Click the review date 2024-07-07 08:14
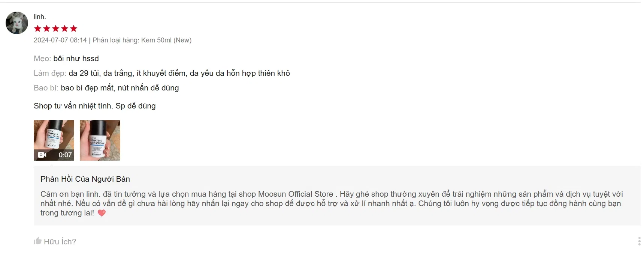The width and height of the screenshot is (644, 253). tap(60, 40)
